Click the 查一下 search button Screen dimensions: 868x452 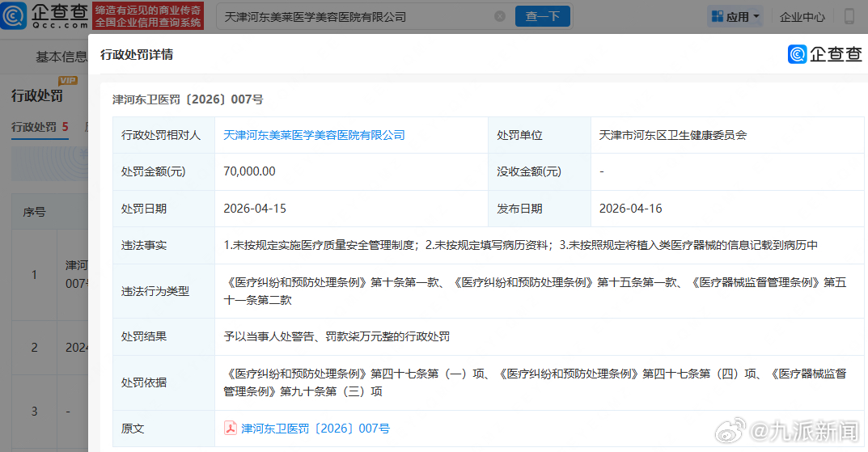pyautogui.click(x=542, y=16)
